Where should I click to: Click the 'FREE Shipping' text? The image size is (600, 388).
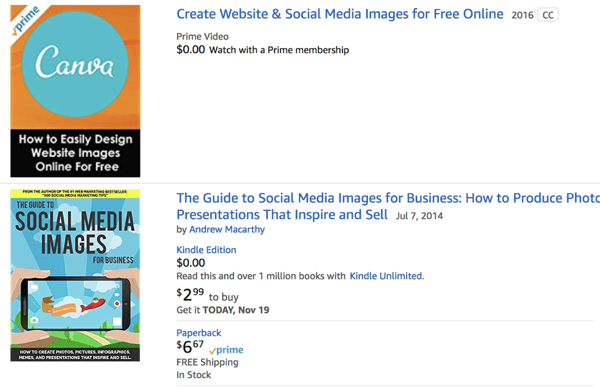point(207,362)
